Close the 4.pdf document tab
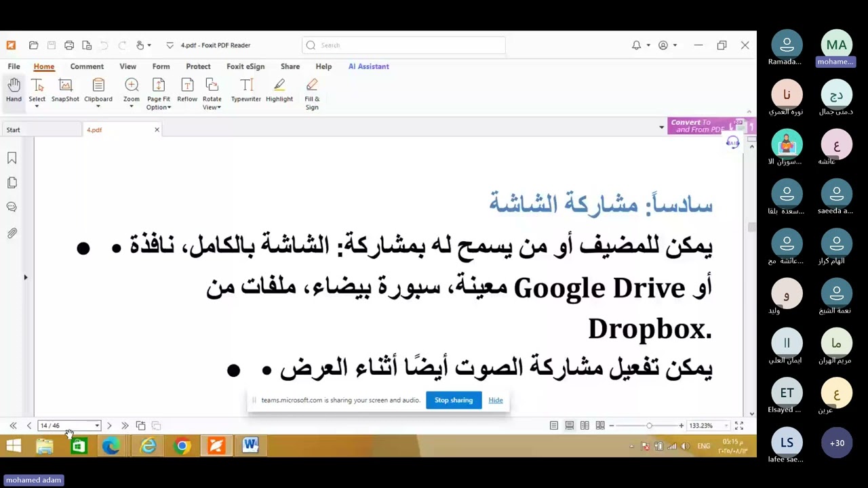868x488 pixels. [x=157, y=129]
